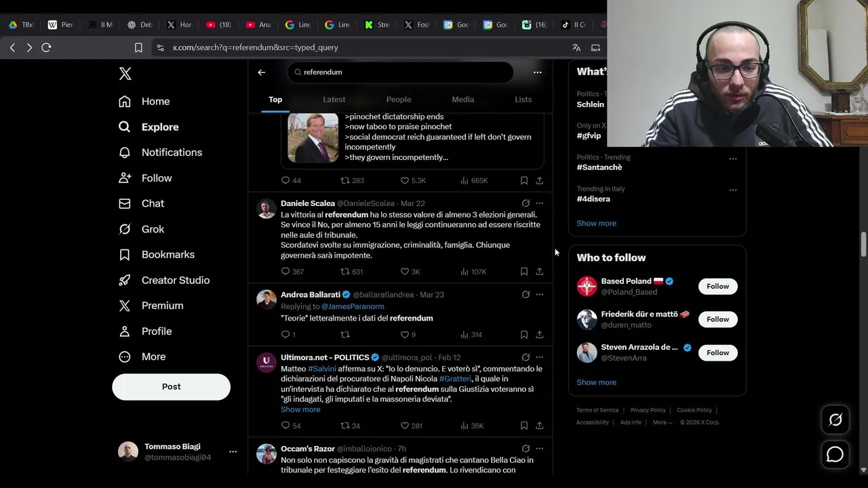Click back arrow beside search box
This screenshot has width=868, height=488.
click(x=262, y=73)
